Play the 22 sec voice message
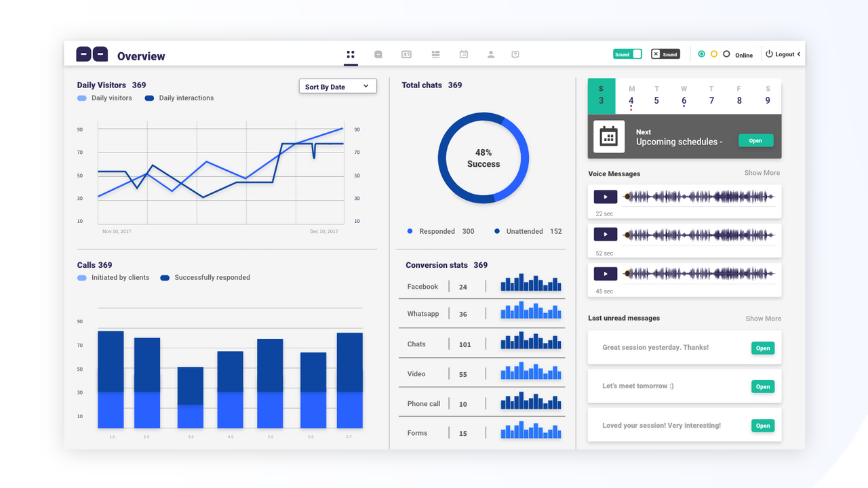 click(x=605, y=197)
